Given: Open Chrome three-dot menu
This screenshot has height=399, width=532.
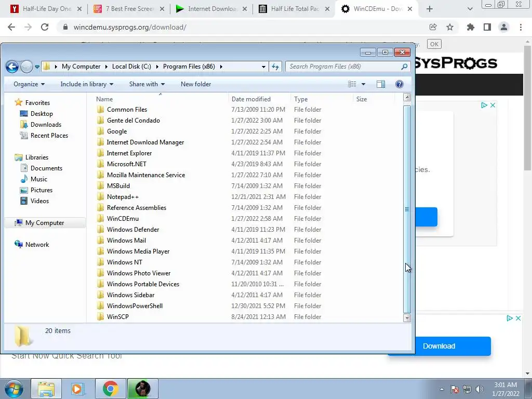Looking at the screenshot, I should click(x=521, y=27).
